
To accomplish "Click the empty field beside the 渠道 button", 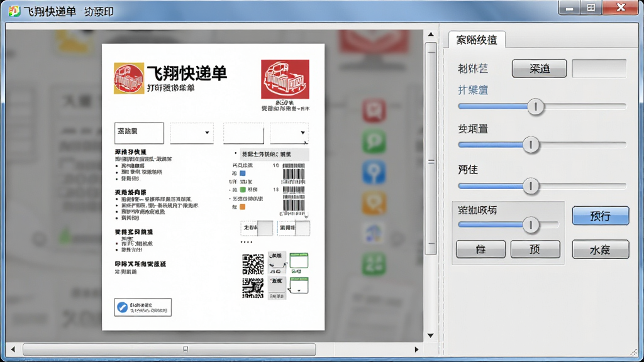I will coord(599,69).
